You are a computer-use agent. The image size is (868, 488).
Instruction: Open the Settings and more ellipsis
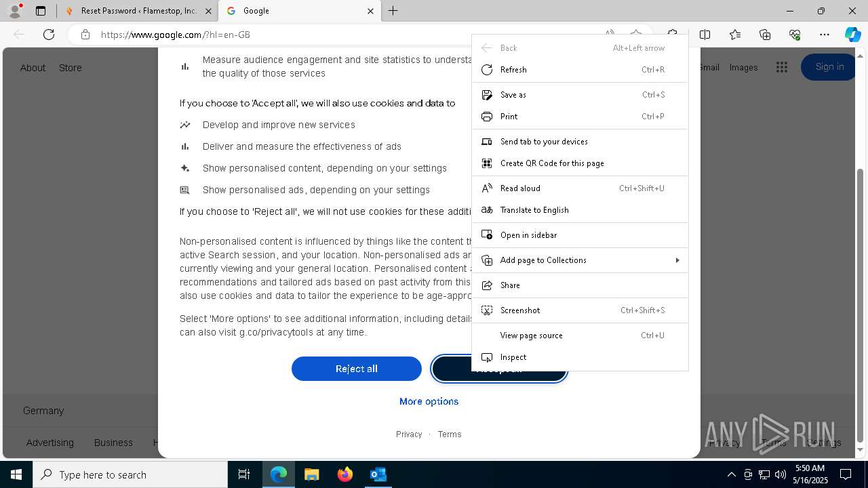[x=825, y=35]
